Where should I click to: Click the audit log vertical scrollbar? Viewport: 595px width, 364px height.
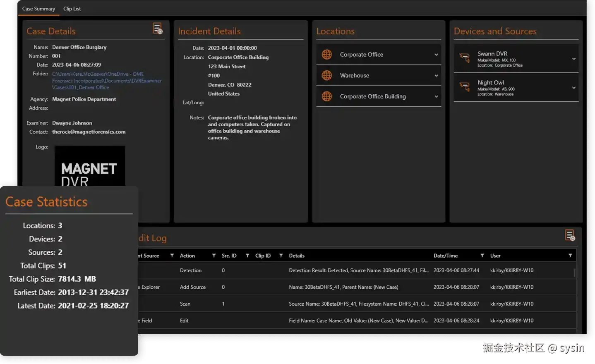click(x=574, y=273)
